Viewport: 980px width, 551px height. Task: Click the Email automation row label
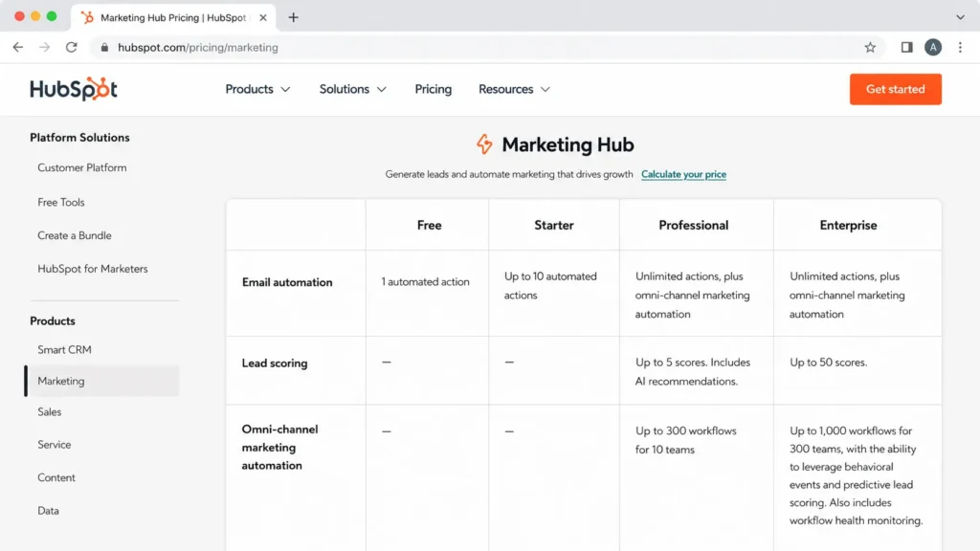tap(287, 282)
